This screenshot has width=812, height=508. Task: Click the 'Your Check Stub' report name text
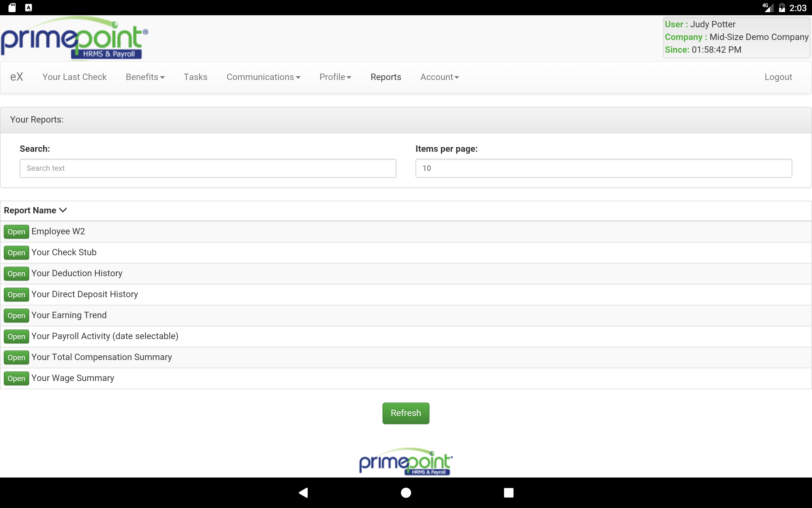(x=64, y=252)
